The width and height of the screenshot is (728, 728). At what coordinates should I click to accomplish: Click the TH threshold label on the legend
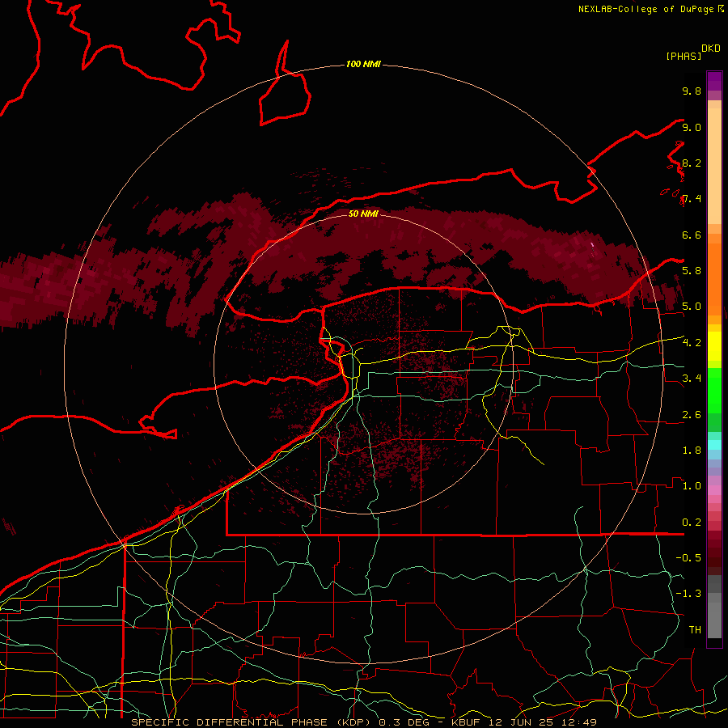[695, 630]
